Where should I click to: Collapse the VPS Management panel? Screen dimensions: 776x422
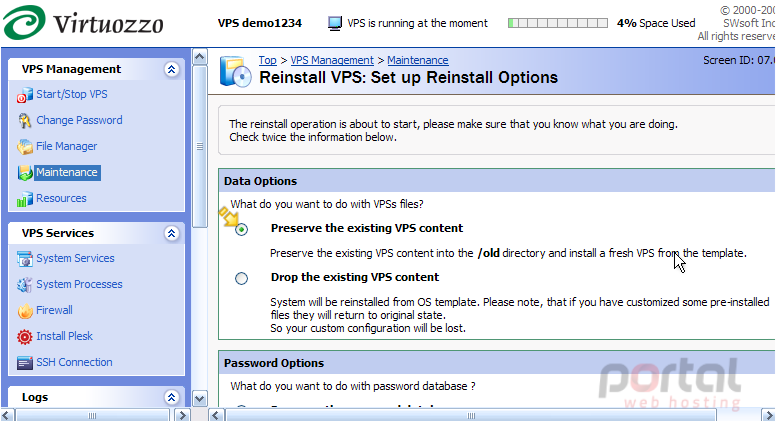click(x=171, y=69)
